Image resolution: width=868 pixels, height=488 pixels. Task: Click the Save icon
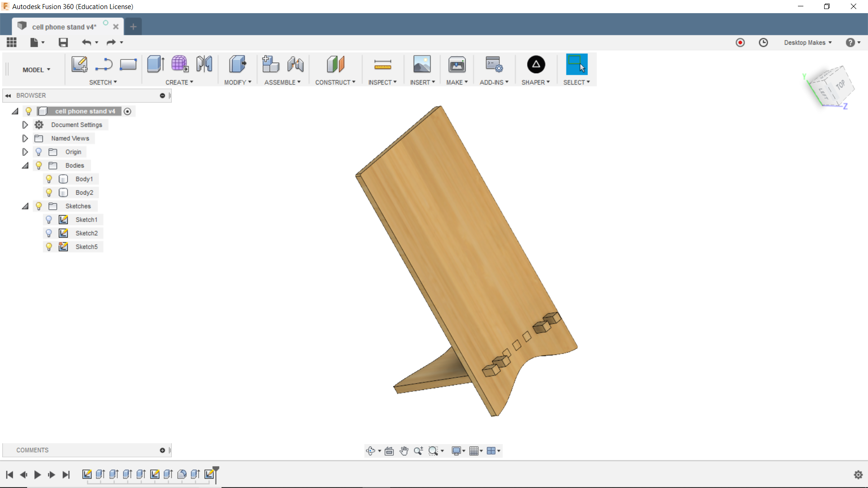click(63, 42)
